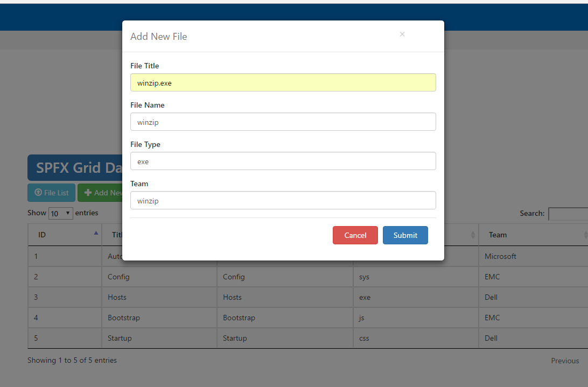Screen dimensions: 588x387
Task: Expand the entries-per-page selector arrow
Action: [x=67, y=213]
